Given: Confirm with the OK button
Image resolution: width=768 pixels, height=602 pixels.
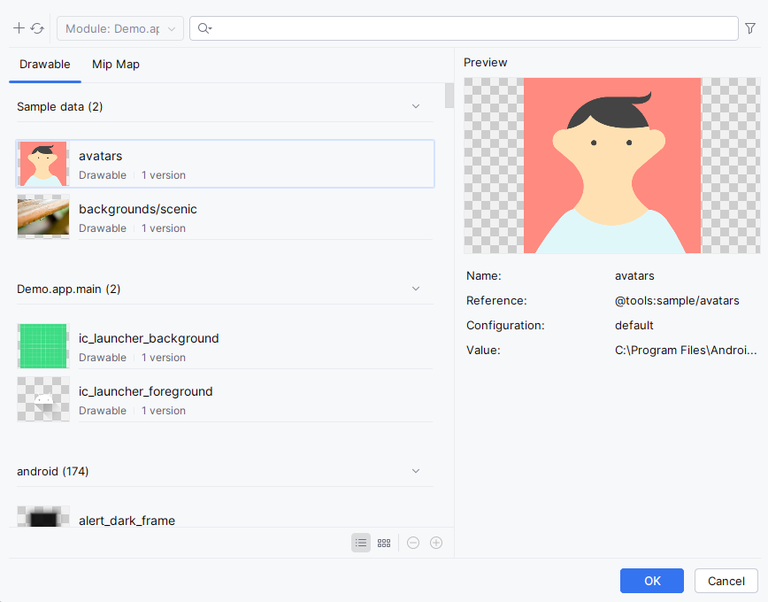Looking at the screenshot, I should tap(651, 580).
